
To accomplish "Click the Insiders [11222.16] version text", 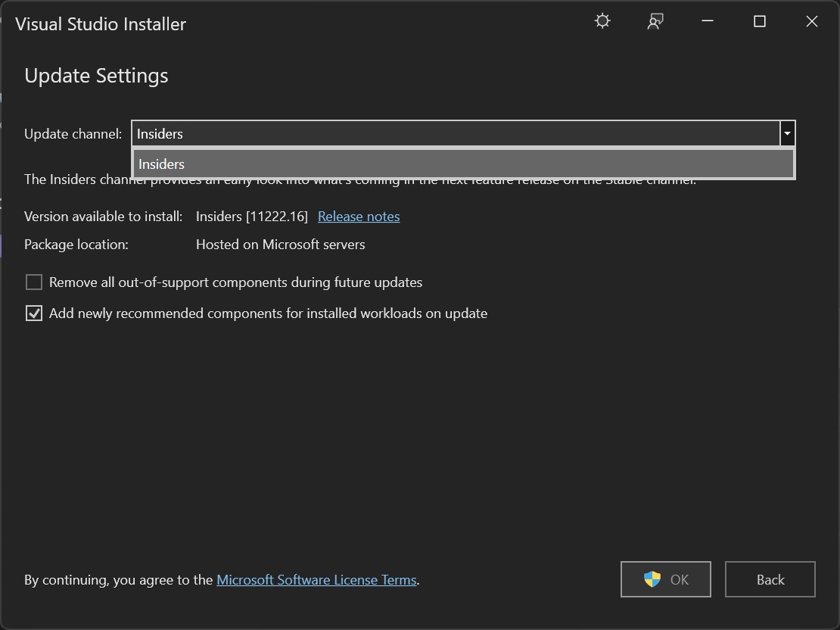I will (252, 216).
